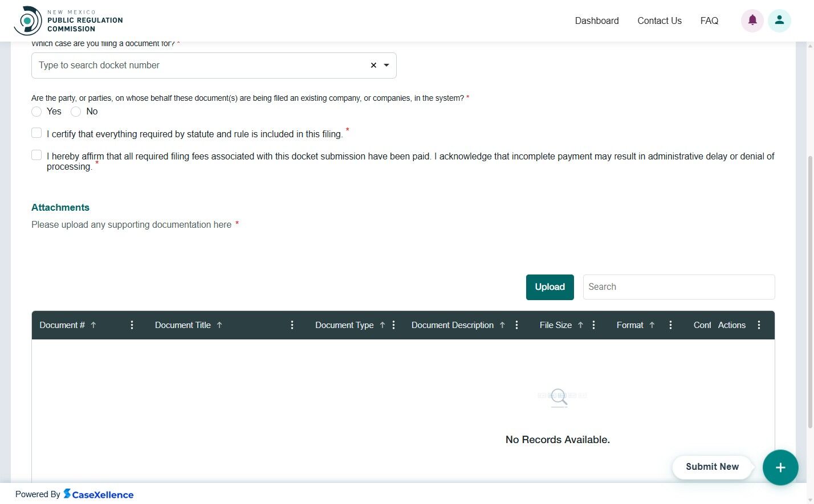The image size is (814, 504).
Task: Open the Document Type column menu
Action: pyautogui.click(x=393, y=325)
